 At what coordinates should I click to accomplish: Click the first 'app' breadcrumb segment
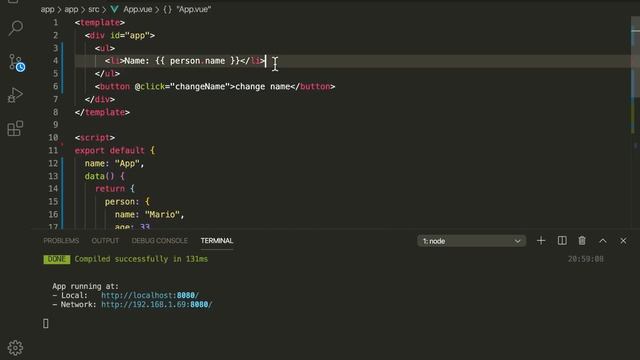click(47, 9)
